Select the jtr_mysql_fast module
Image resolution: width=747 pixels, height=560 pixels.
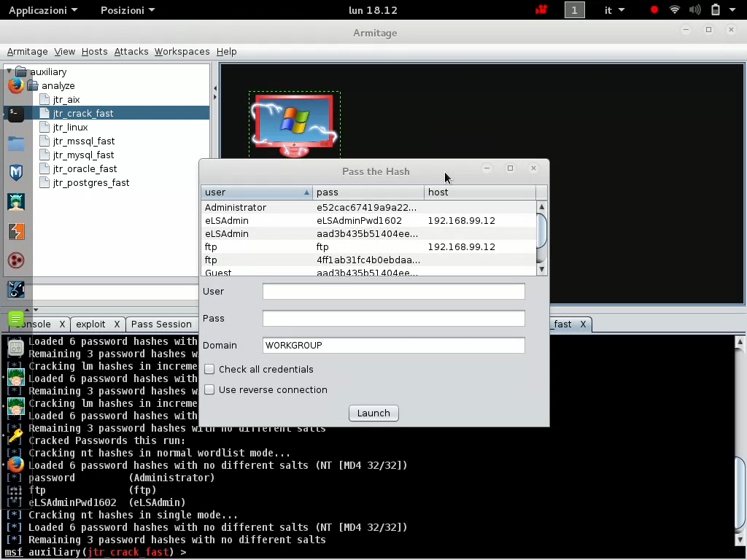[83, 155]
